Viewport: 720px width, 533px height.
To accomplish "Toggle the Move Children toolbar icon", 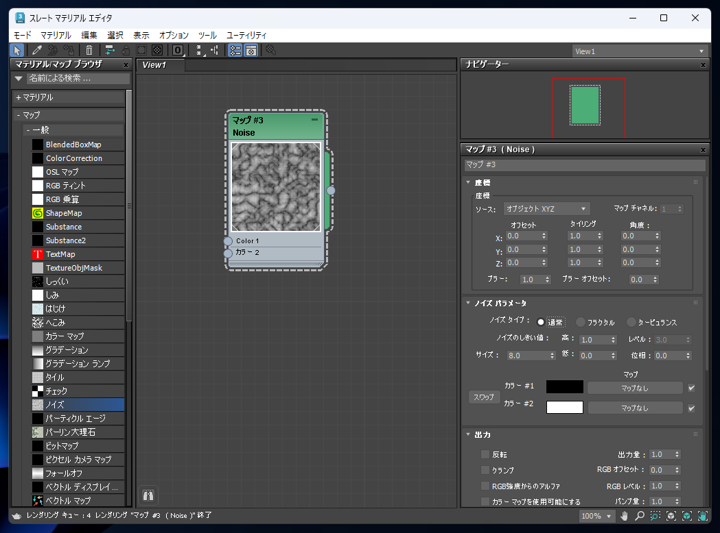I will (x=109, y=50).
